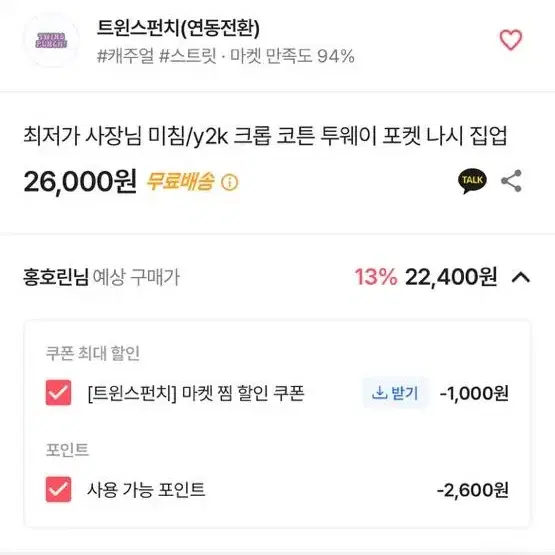This screenshot has width=555, height=555.
Task: Tap the 26,000원 price text
Action: point(80,181)
